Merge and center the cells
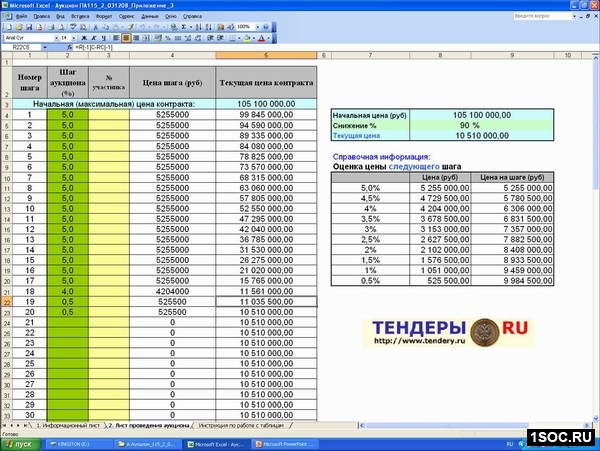600x451 pixels. pos(146,38)
